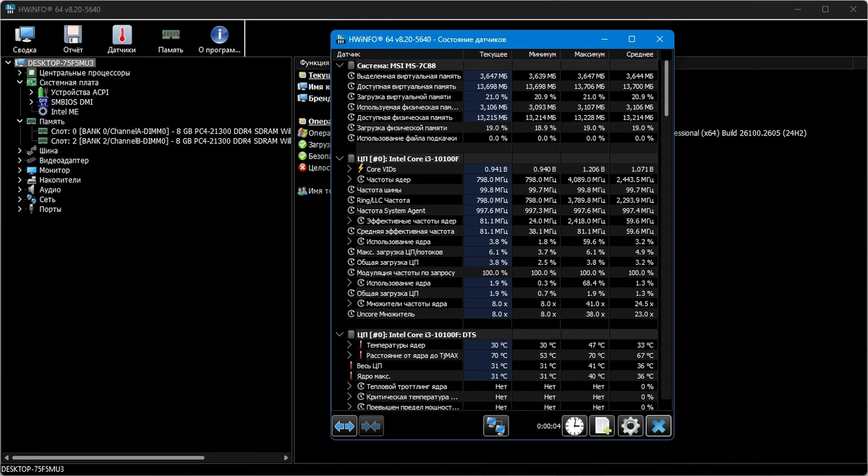Viewport: 868px width, 476px height.
Task: Click the Среднее column header
Action: point(633,54)
